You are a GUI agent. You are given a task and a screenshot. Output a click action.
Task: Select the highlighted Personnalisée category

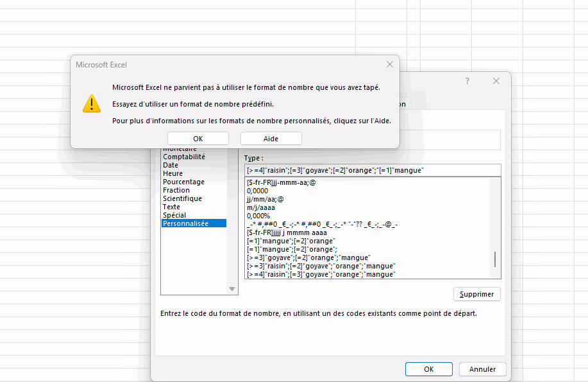(x=185, y=223)
